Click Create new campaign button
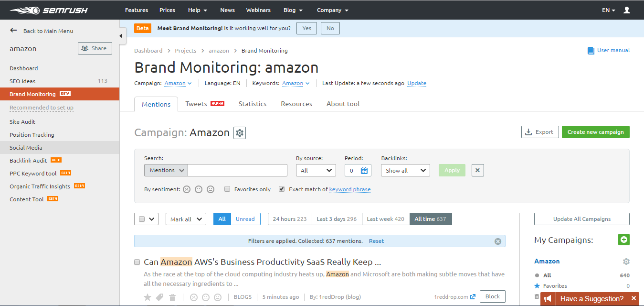This screenshot has height=306, width=644. [x=596, y=132]
